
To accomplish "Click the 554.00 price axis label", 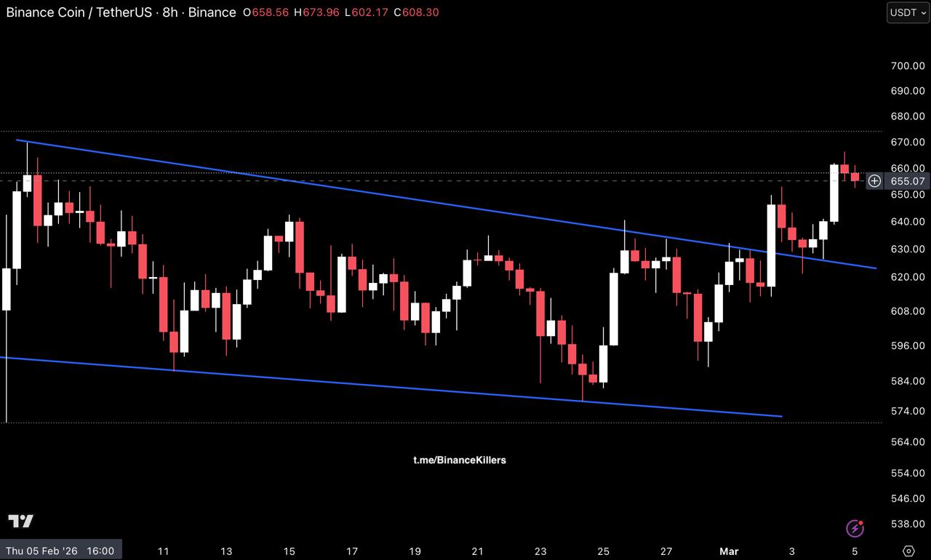I will point(908,473).
